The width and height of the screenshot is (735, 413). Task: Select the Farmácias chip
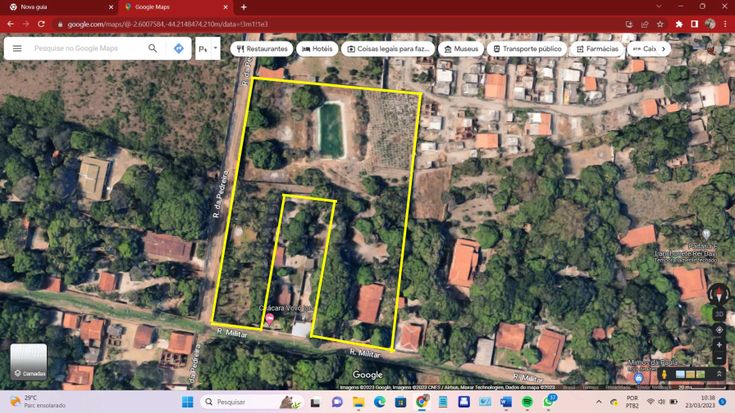pos(597,49)
